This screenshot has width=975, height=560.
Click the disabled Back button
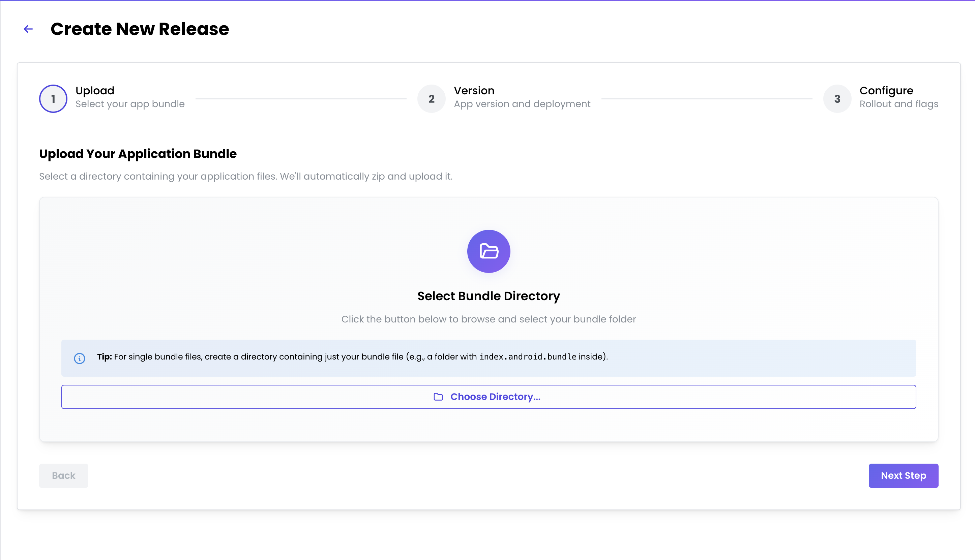click(x=63, y=475)
